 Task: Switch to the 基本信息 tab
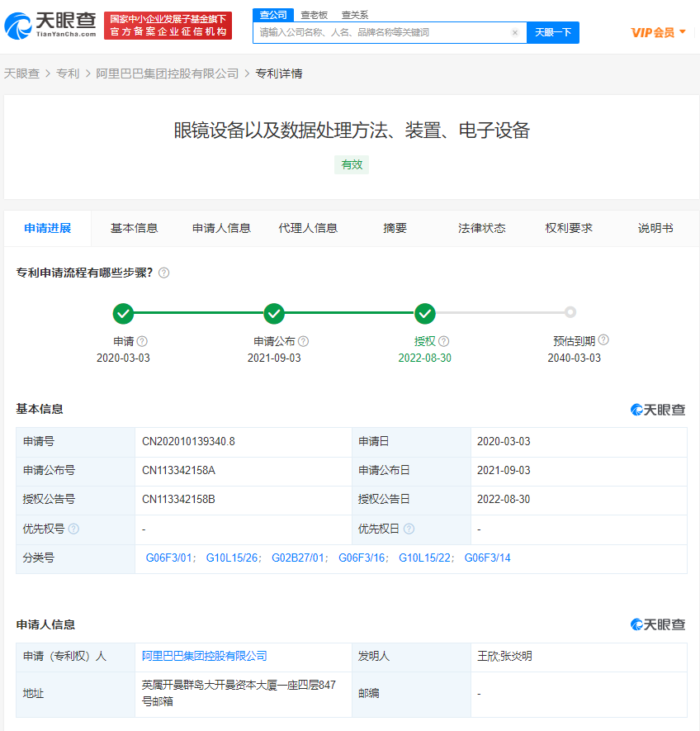coord(134,228)
